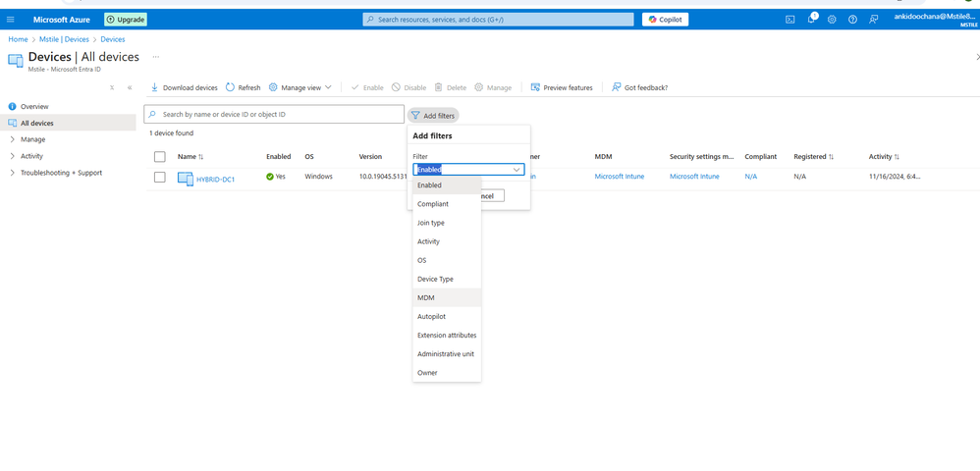This screenshot has height=471, width=980.
Task: Choose Activity in the filter list
Action: tap(447, 241)
